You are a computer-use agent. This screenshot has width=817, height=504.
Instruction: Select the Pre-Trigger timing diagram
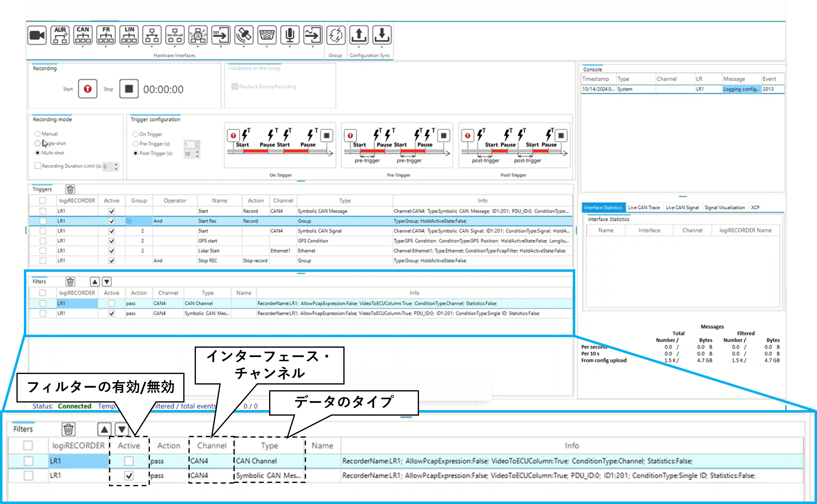(x=397, y=145)
